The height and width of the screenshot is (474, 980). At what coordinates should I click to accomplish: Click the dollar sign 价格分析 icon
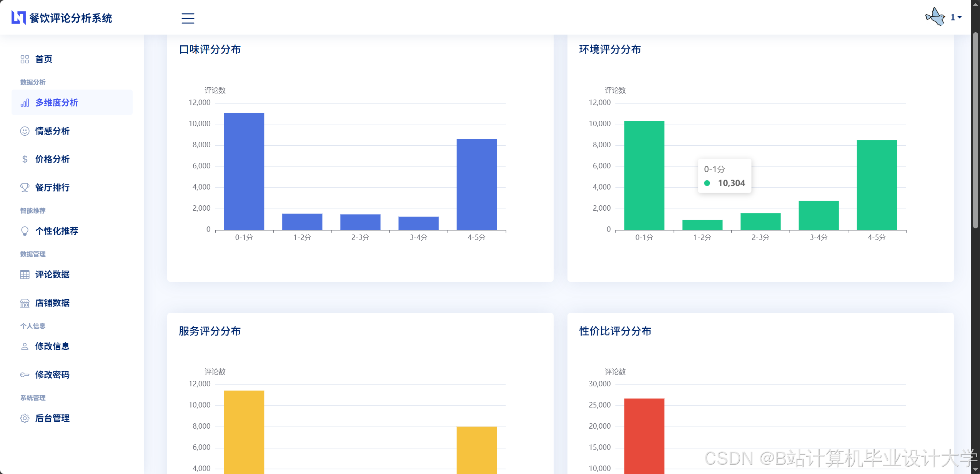coord(25,159)
